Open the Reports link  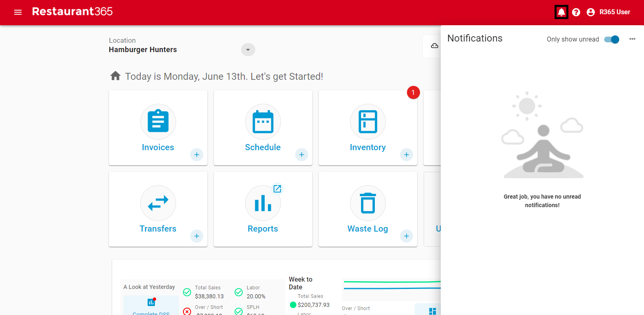(263, 229)
